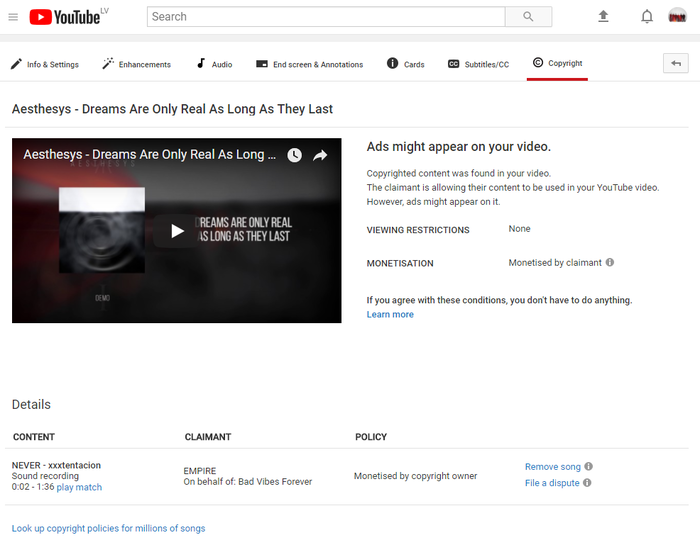This screenshot has width=700, height=540.
Task: Open the Enhancements tab
Action: (x=136, y=64)
